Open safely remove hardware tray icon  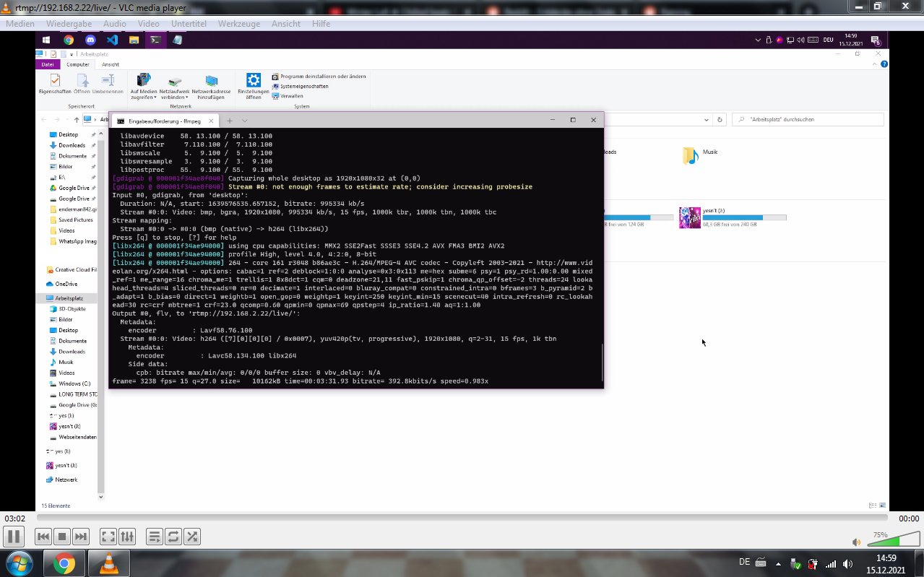click(795, 563)
